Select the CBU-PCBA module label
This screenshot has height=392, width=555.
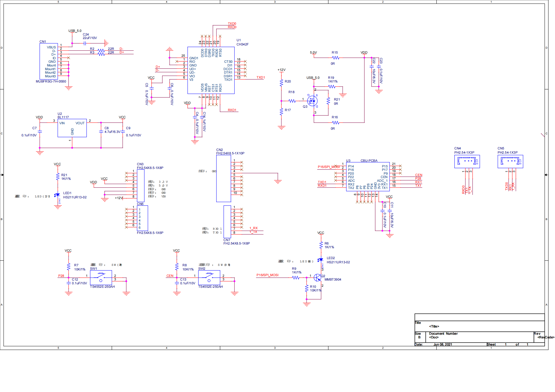[369, 161]
